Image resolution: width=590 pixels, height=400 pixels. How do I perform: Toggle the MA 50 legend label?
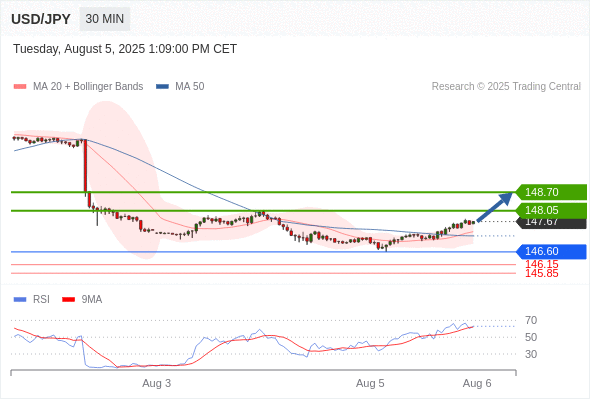190,87
